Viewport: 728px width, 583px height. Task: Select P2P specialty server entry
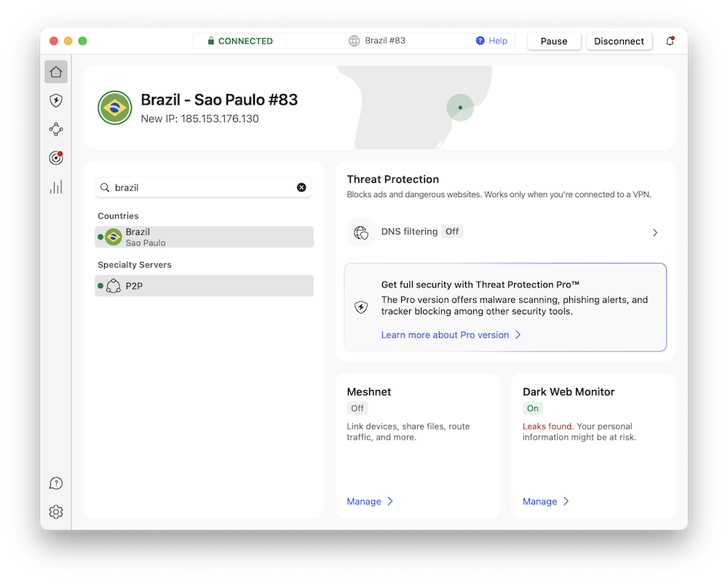click(x=205, y=286)
